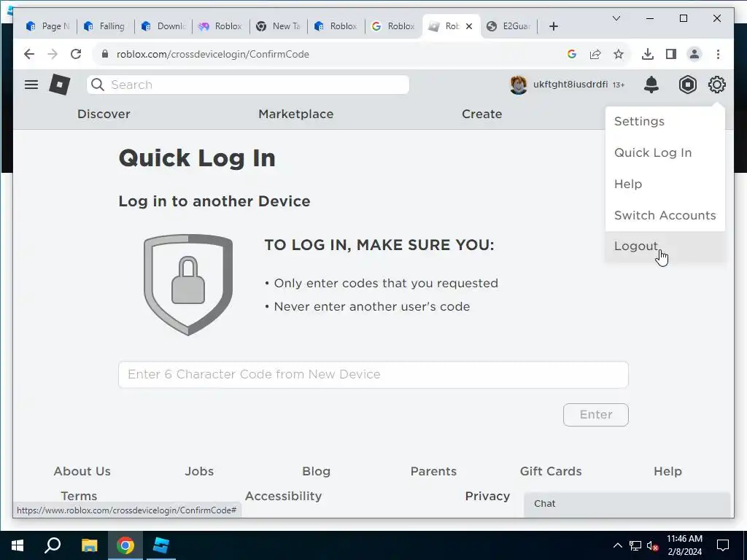Click the Roblox logo home icon
Image resolution: width=747 pixels, height=560 pixels.
(60, 85)
